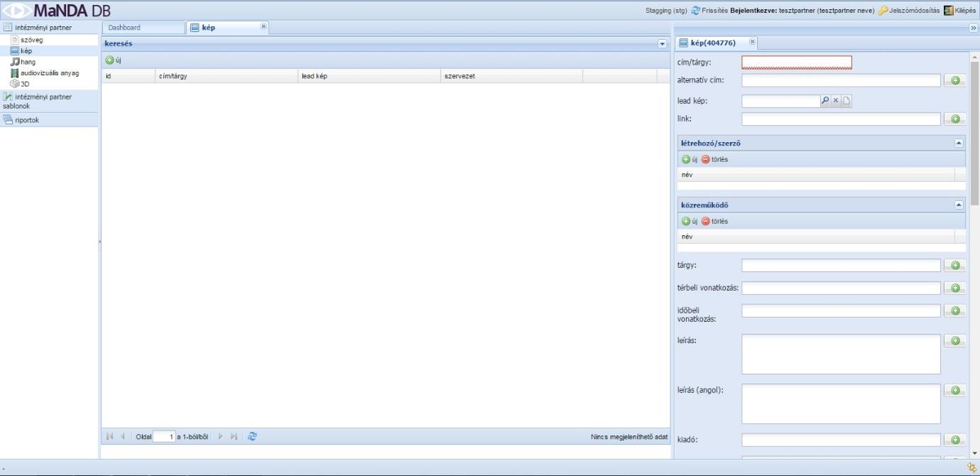980x476 pixels.
Task: Clear the lead kép field with the x icon
Action: click(x=836, y=101)
